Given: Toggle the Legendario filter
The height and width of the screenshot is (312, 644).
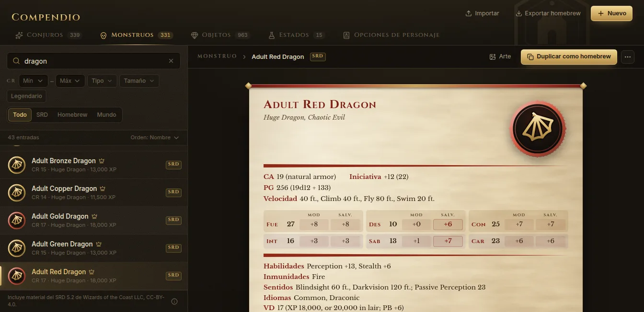Looking at the screenshot, I should point(26,96).
